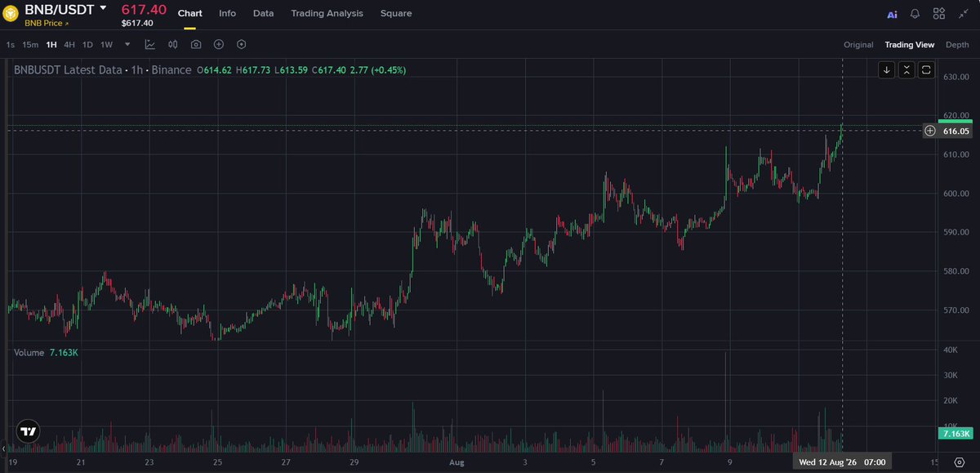Select the 1W time interval
Image resolution: width=980 pixels, height=473 pixels.
click(x=107, y=45)
